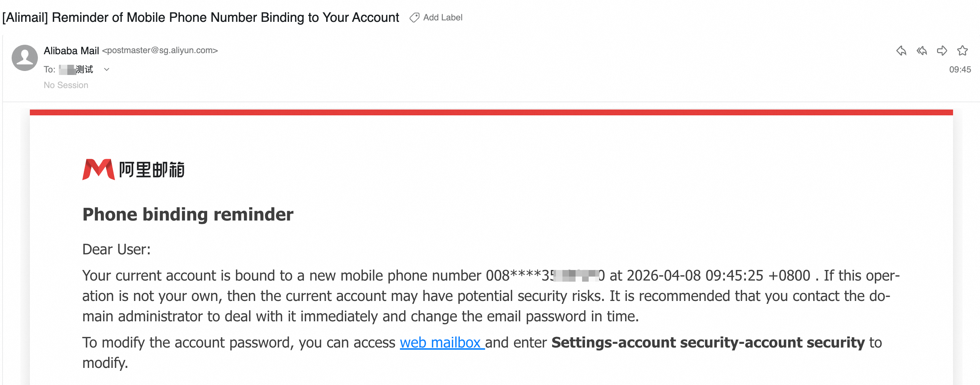Click the Alimail red M logo

tap(99, 169)
